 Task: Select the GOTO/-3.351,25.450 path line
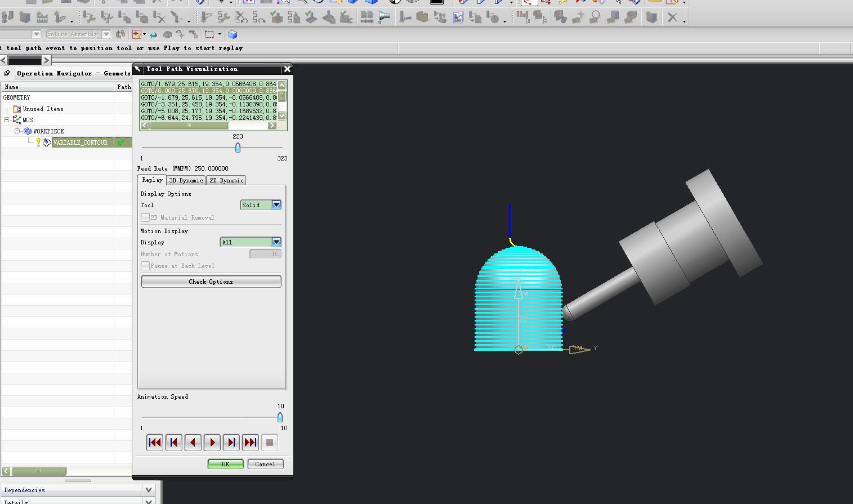(x=209, y=104)
